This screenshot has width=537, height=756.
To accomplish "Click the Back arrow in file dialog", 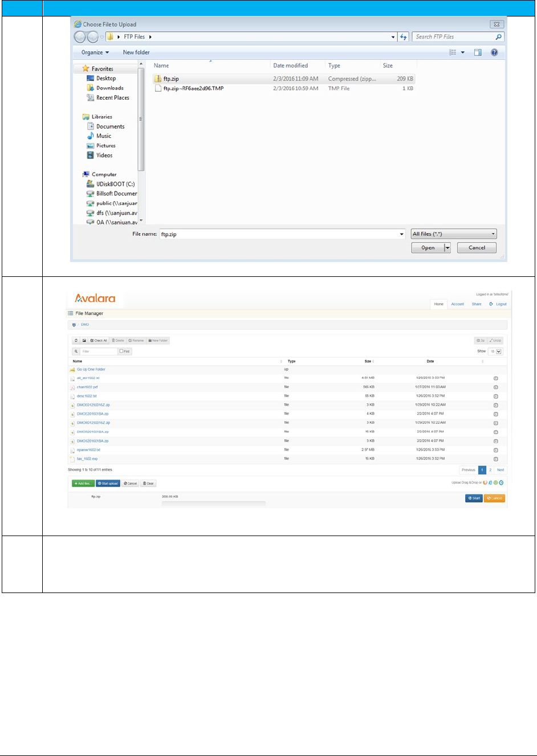I will coord(80,37).
